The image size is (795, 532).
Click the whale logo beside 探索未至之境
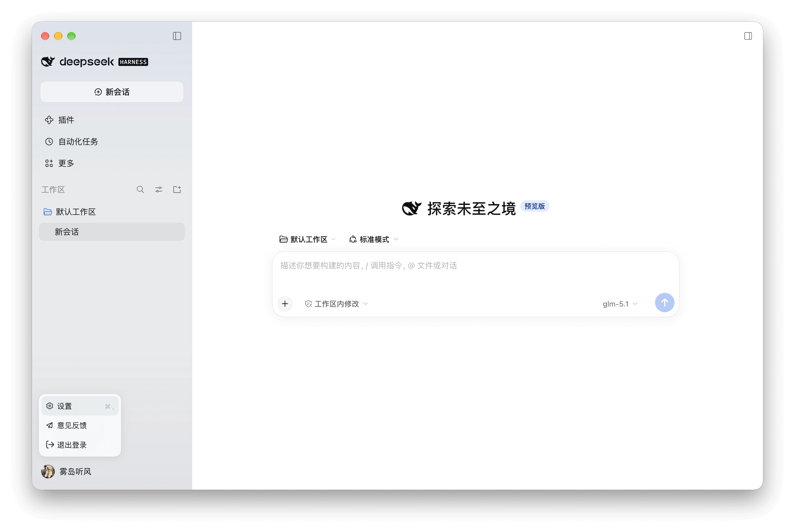[412, 208]
